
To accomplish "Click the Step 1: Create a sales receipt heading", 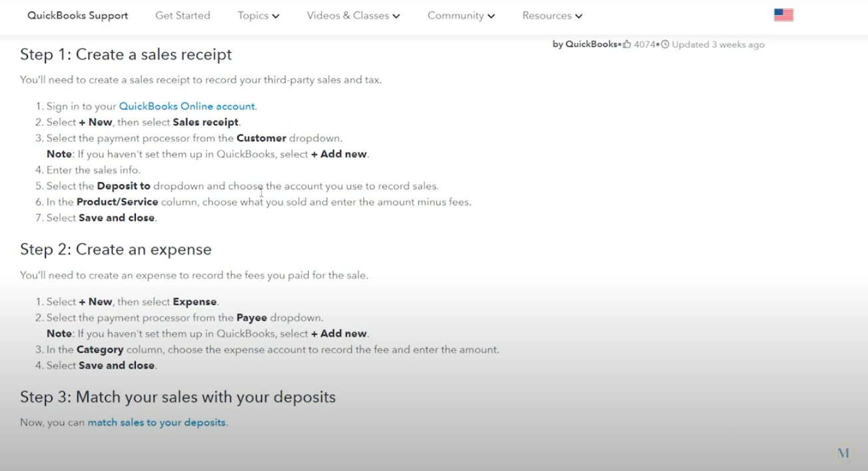I will (x=126, y=55).
